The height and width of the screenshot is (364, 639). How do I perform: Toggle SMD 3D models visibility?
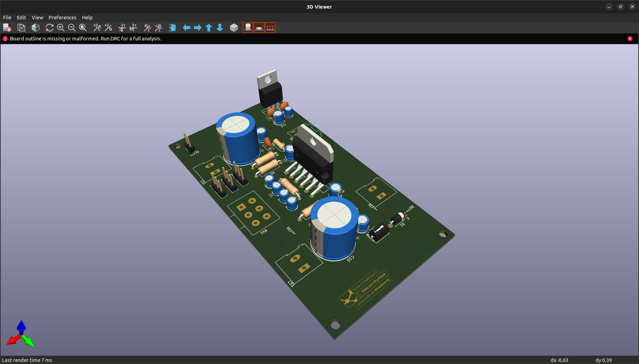pyautogui.click(x=259, y=28)
